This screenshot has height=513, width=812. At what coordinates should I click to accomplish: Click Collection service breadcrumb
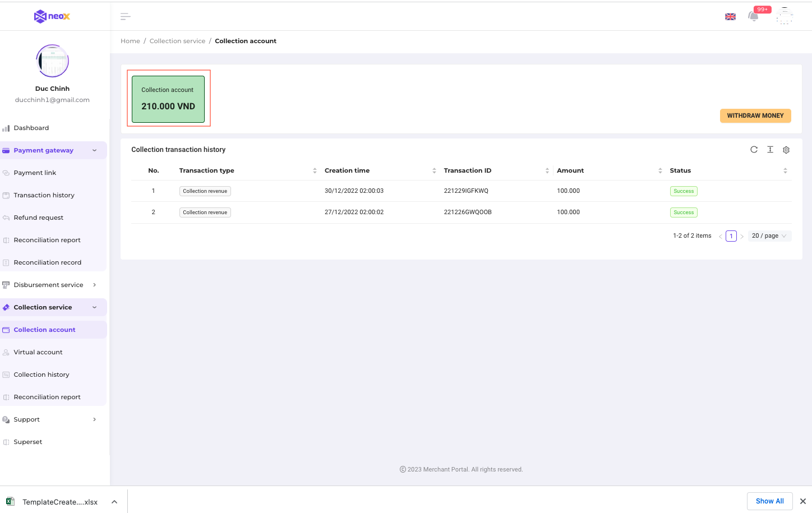177,41
